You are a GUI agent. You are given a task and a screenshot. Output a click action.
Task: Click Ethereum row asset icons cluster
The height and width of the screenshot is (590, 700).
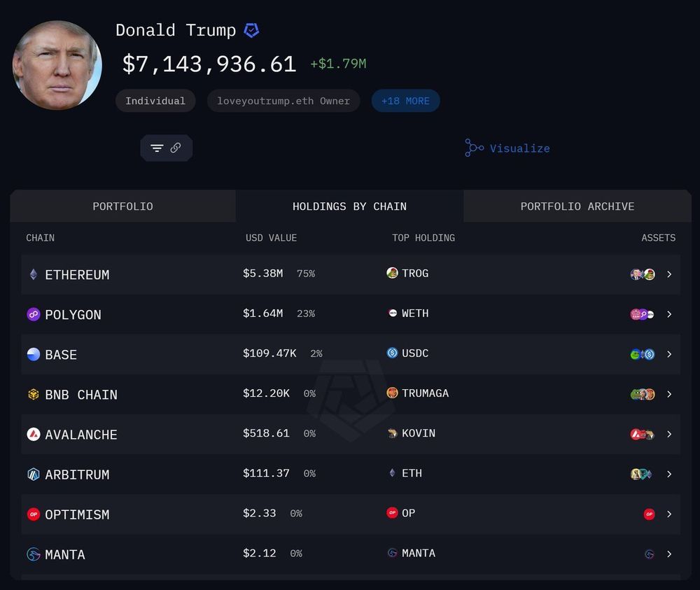pyautogui.click(x=643, y=274)
